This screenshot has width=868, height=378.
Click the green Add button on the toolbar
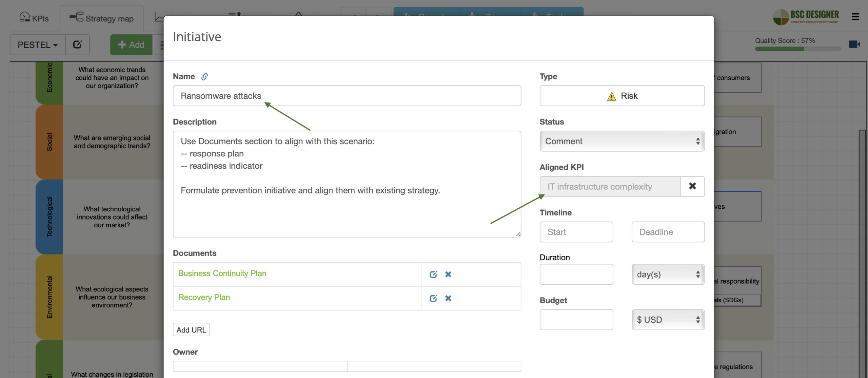tap(131, 44)
